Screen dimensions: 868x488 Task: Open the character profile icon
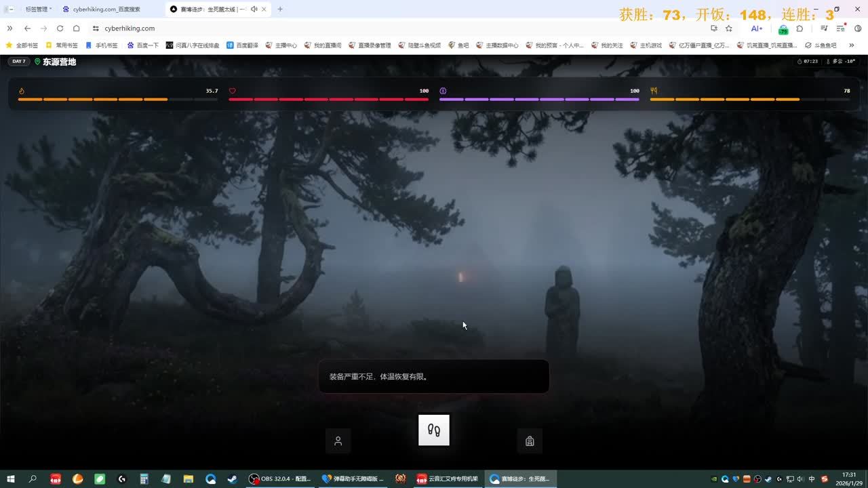[338, 441]
